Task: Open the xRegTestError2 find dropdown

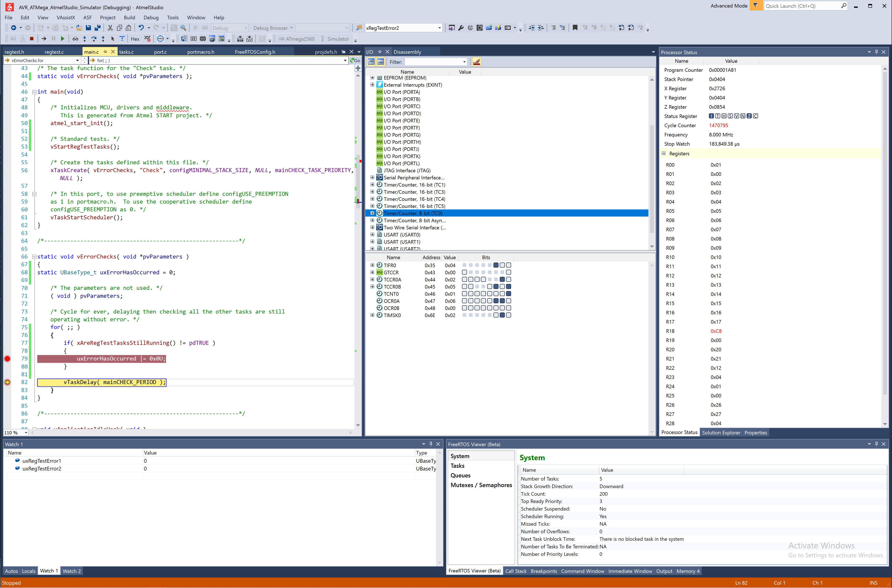Action: click(x=439, y=28)
